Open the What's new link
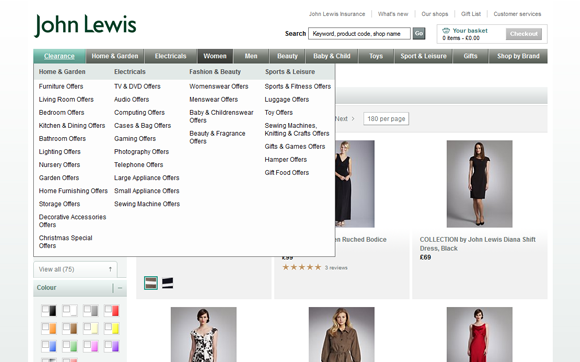Image resolution: width=580 pixels, height=362 pixels. 393,14
